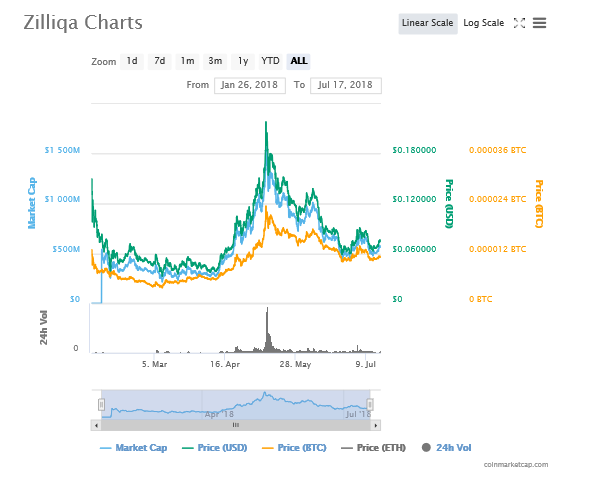Set zoom range to 7d
Viewport: 590px width, 487px height.
[x=160, y=61]
